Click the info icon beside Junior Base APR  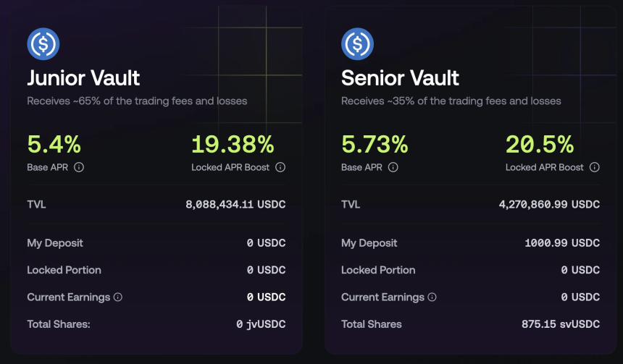point(79,167)
